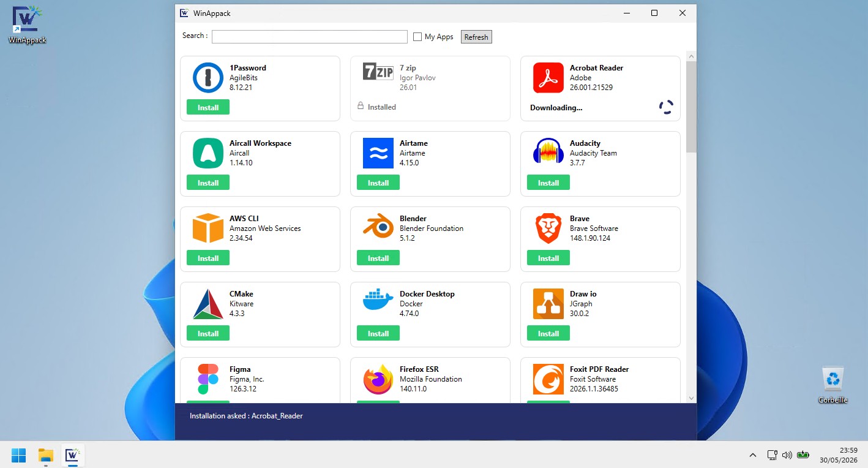The width and height of the screenshot is (868, 468).
Task: Install Aircall Workspace
Action: 208,183
